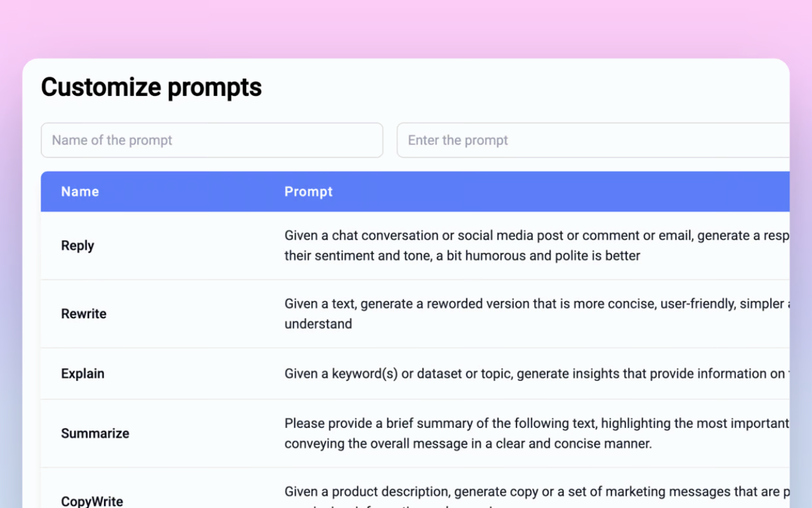Focus the 'Enter the prompt' text field
The width and height of the screenshot is (812, 508).
(x=593, y=140)
